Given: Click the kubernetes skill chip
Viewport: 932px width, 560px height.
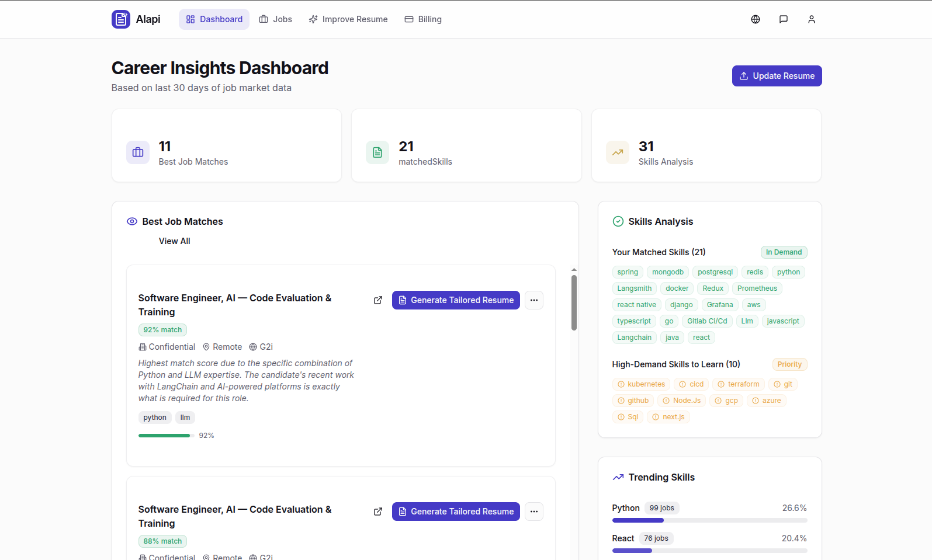Looking at the screenshot, I should (x=641, y=384).
